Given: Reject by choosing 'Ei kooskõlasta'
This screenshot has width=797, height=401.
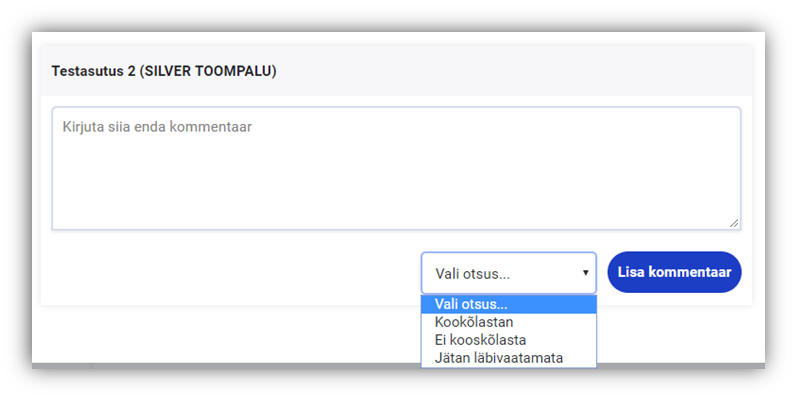Looking at the screenshot, I should 480,340.
